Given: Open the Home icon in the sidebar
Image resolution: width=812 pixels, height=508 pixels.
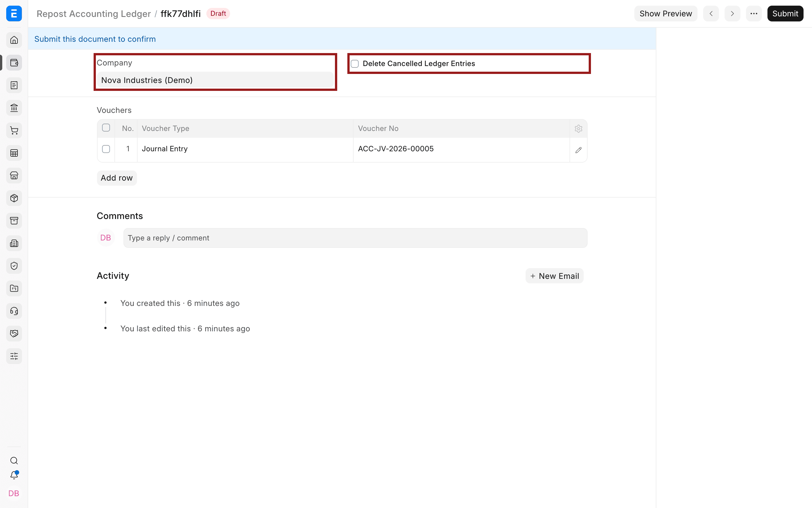Looking at the screenshot, I should point(14,40).
